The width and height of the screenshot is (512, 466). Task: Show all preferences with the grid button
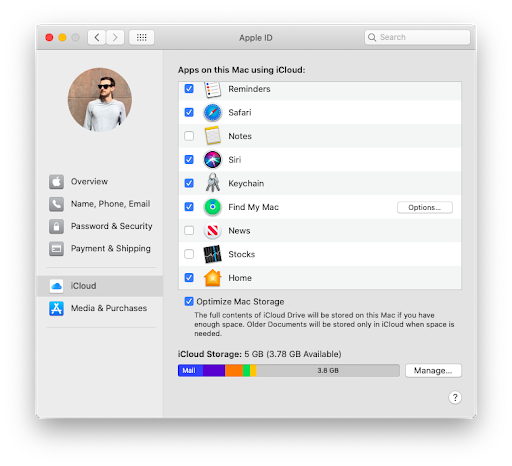pyautogui.click(x=142, y=37)
